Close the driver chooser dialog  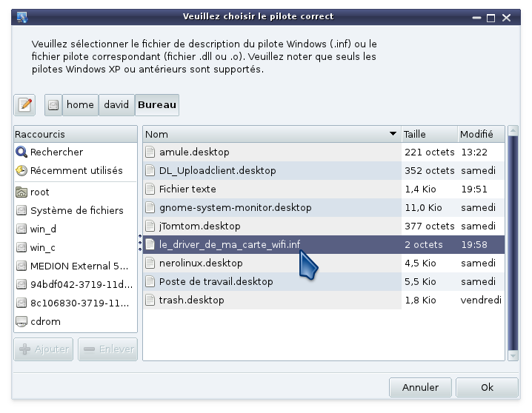pos(507,18)
